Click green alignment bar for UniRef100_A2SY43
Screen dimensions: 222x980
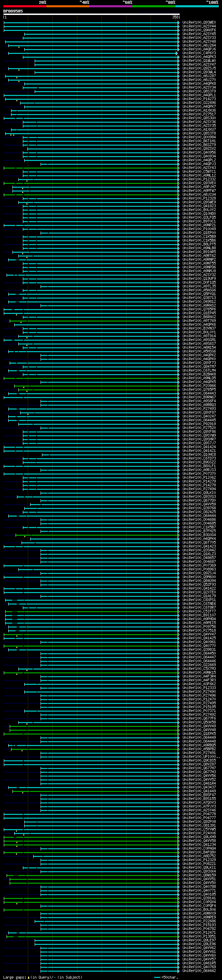pos(92,168)
